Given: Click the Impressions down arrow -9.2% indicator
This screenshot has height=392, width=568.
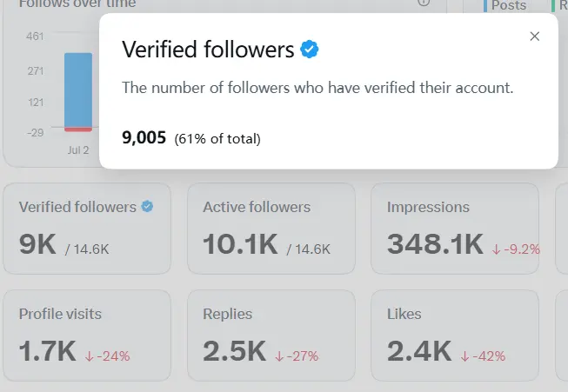Looking at the screenshot, I should [516, 249].
